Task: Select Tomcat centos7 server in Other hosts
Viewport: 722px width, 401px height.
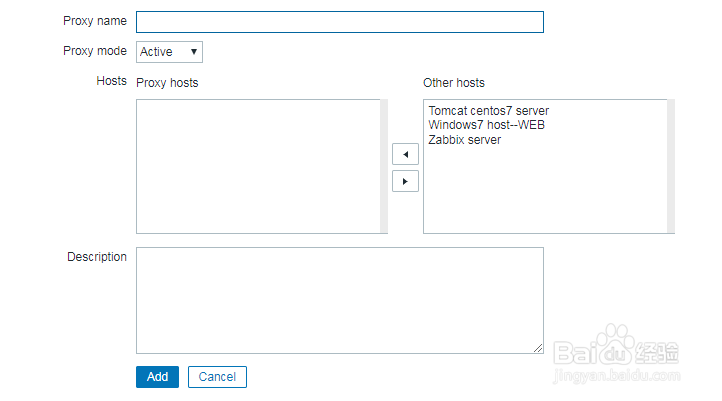Action: click(x=488, y=111)
